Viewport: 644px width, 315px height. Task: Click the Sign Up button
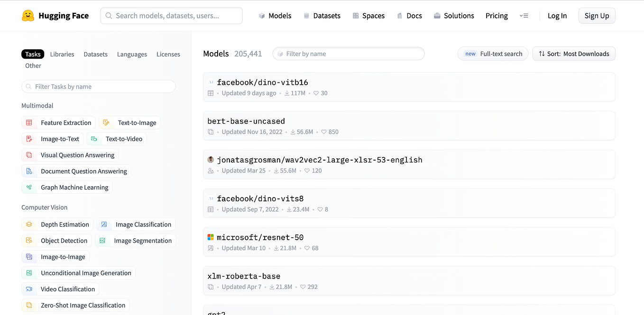596,15
